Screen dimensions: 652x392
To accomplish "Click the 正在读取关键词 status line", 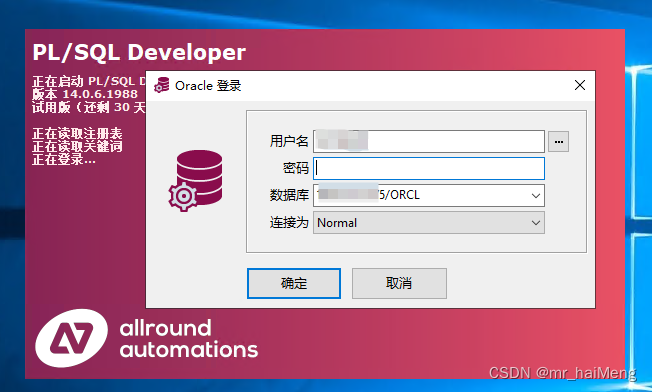I will coord(77,146).
